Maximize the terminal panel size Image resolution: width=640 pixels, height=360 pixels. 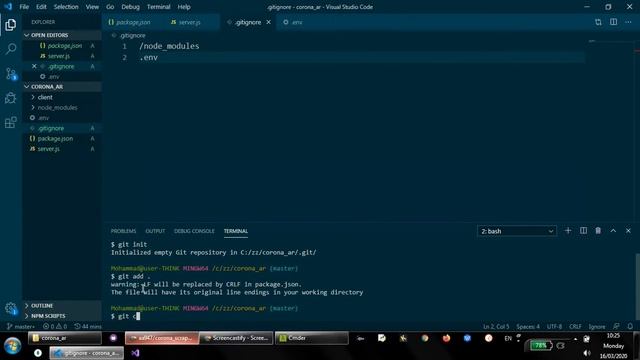pyautogui.click(x=613, y=231)
